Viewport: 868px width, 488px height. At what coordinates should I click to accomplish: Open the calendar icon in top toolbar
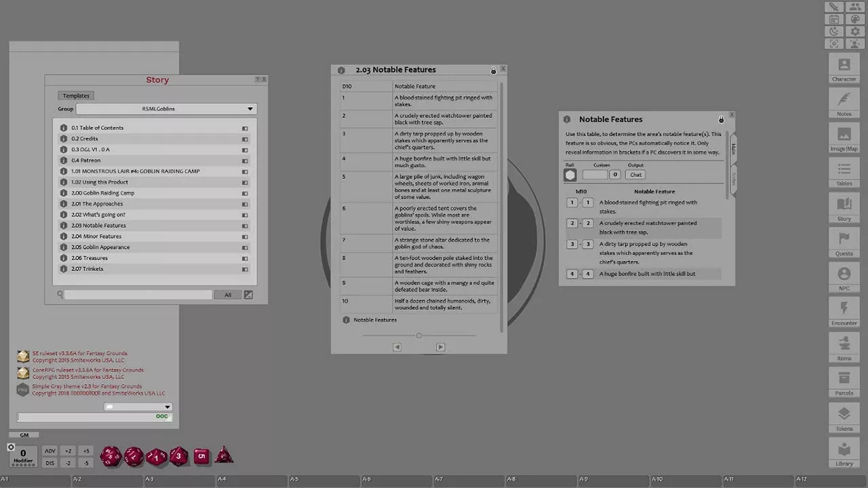[x=834, y=19]
